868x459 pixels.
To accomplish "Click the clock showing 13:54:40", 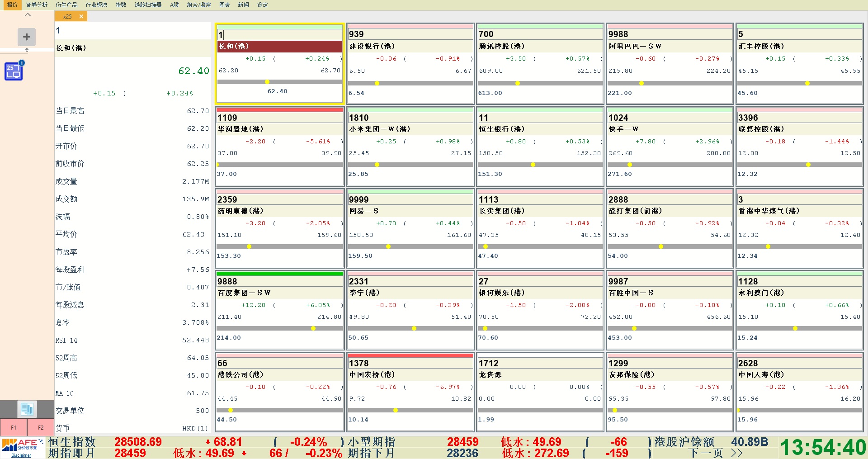I will (x=823, y=447).
